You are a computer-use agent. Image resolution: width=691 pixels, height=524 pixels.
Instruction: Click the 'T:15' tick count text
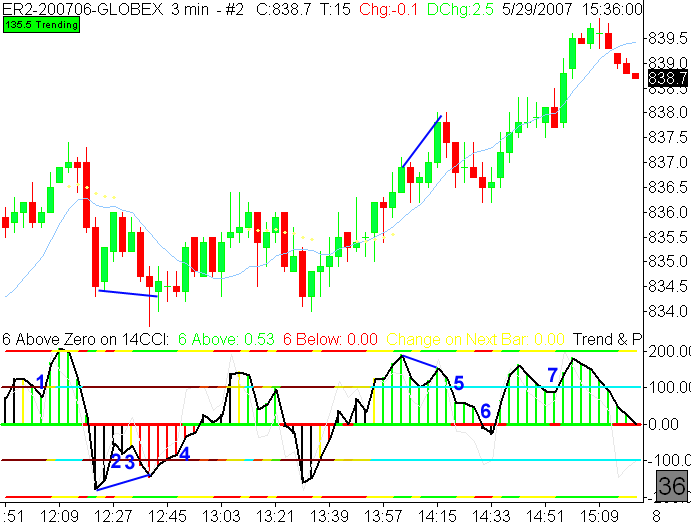click(x=334, y=8)
